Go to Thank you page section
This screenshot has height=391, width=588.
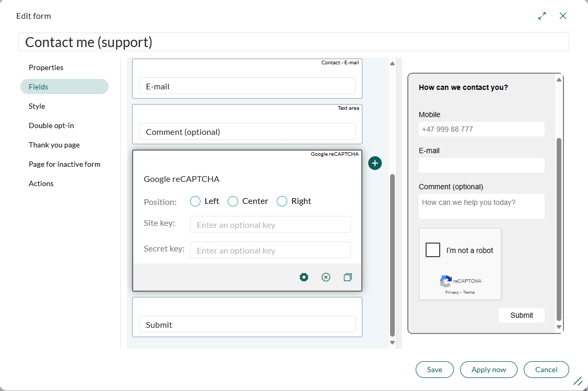[x=54, y=145]
